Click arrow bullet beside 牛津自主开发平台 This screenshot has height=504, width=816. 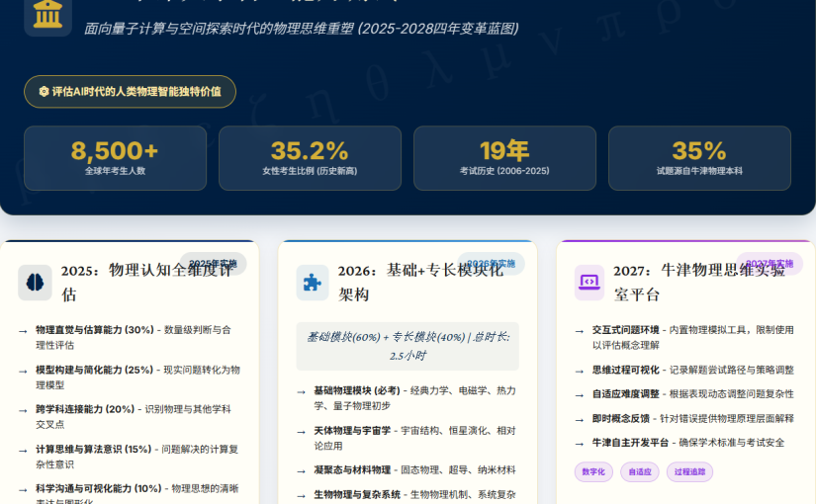580,444
